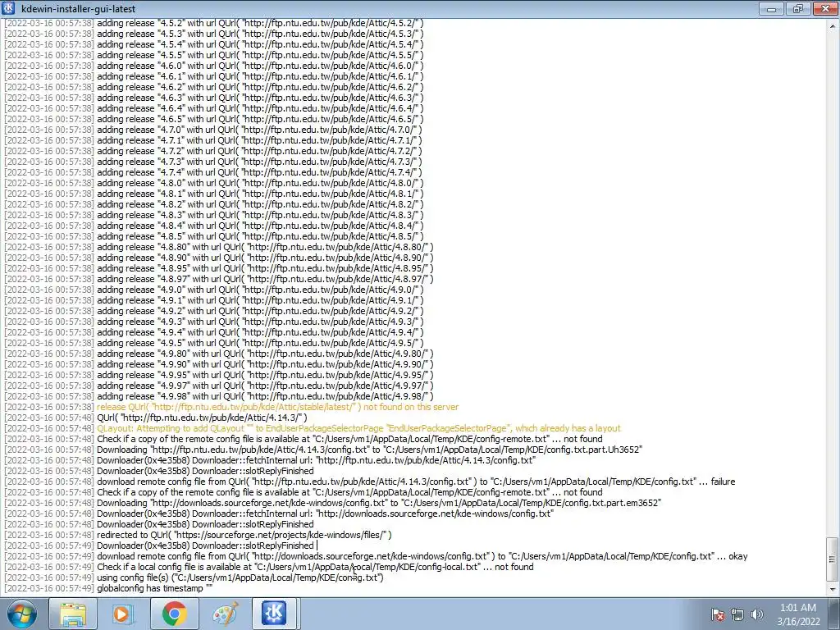Select the 'adding release "4.8.5"' log line
840x630 pixels.
(x=214, y=236)
